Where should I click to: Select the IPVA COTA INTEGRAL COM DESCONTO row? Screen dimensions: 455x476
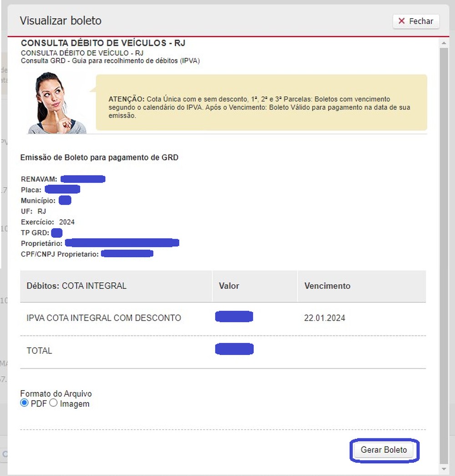pyautogui.click(x=104, y=318)
